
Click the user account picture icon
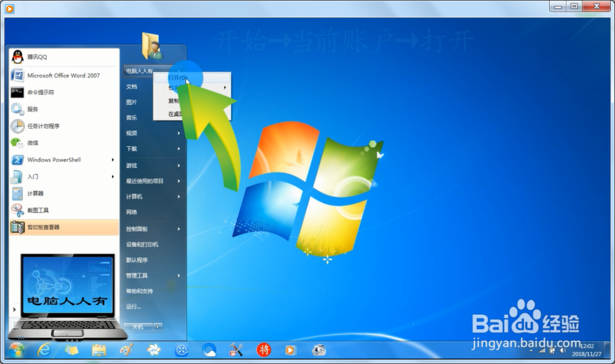[152, 45]
